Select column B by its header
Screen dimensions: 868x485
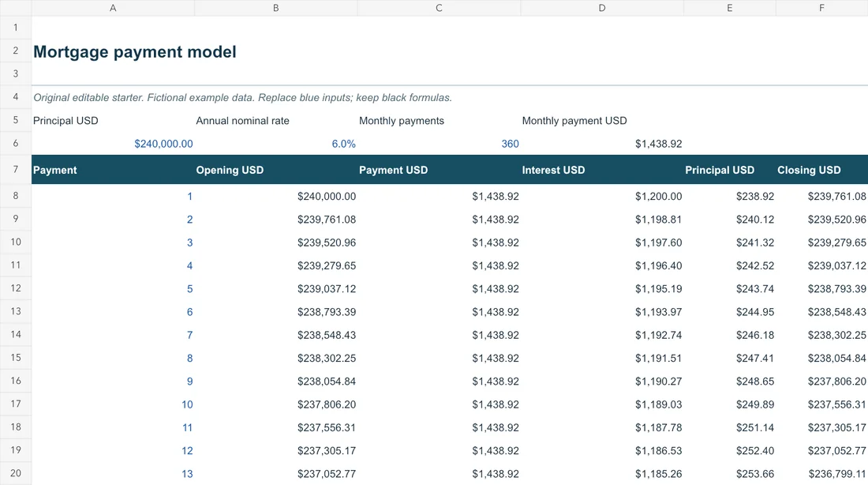[x=275, y=8]
